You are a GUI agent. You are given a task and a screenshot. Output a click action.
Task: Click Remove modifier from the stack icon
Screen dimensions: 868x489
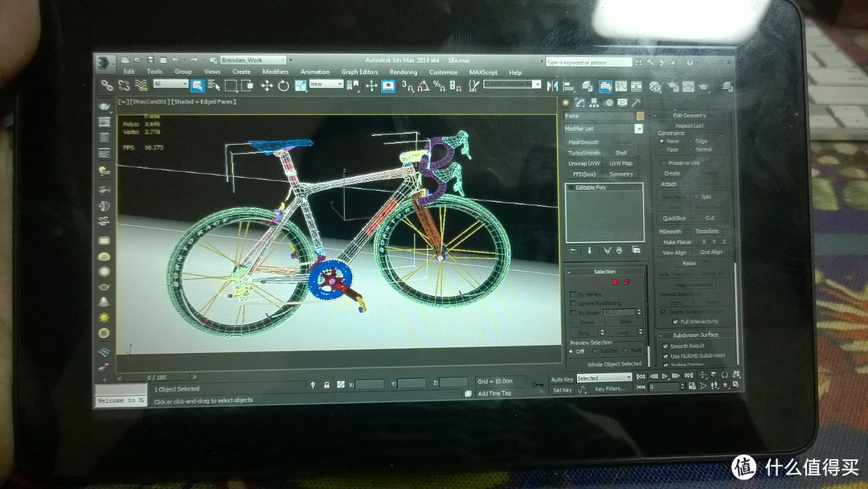tap(620, 251)
